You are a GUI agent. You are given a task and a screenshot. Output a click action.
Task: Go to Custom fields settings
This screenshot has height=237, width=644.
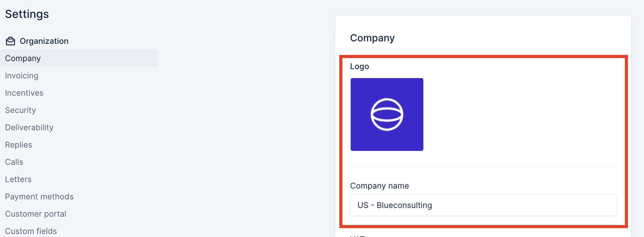click(x=31, y=231)
